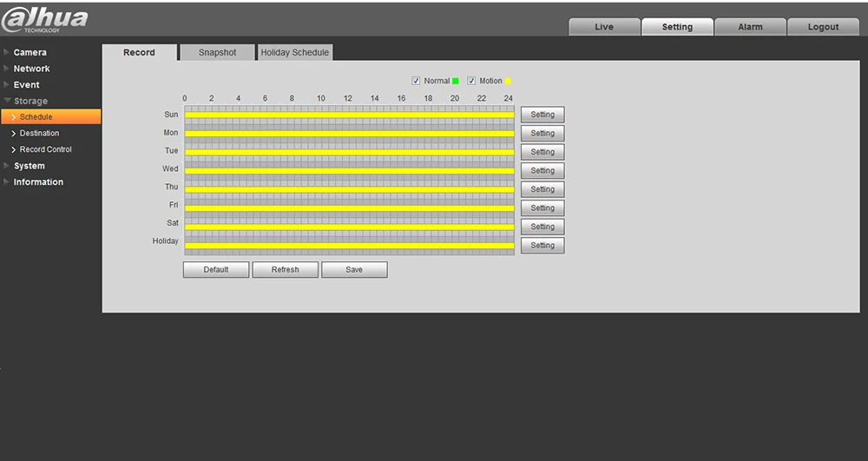Image resolution: width=868 pixels, height=461 pixels.
Task: Expand the System section
Action: [29, 166]
